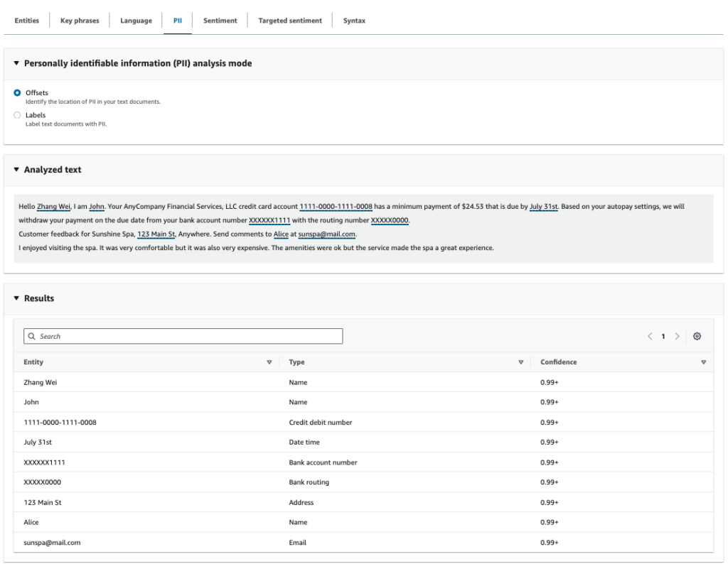Image resolution: width=728 pixels, height=564 pixels.
Task: Switch to the Entities tab
Action: pos(26,20)
